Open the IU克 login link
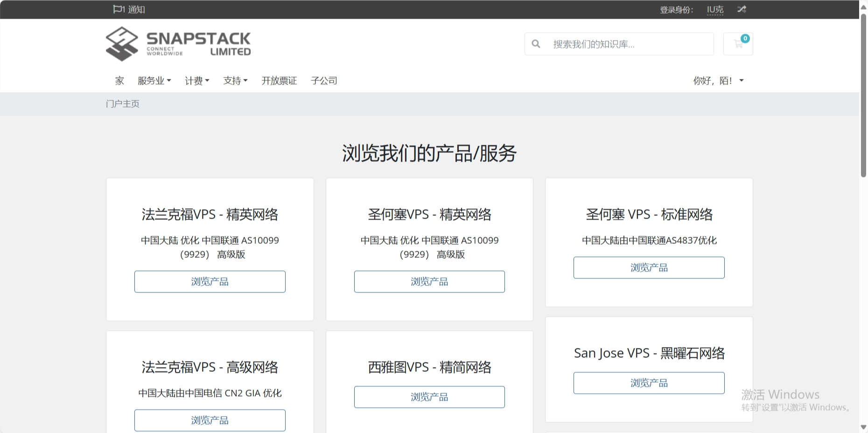This screenshot has width=868, height=433. point(714,9)
